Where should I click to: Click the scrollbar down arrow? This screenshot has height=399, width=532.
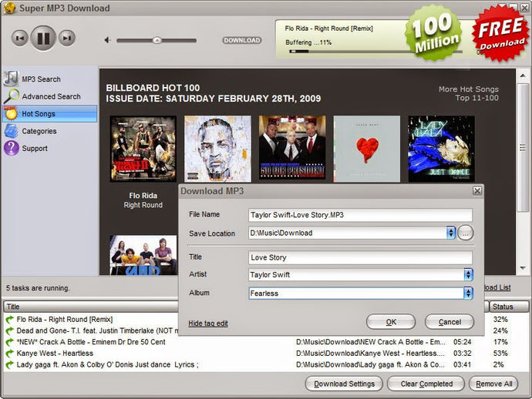click(x=523, y=268)
